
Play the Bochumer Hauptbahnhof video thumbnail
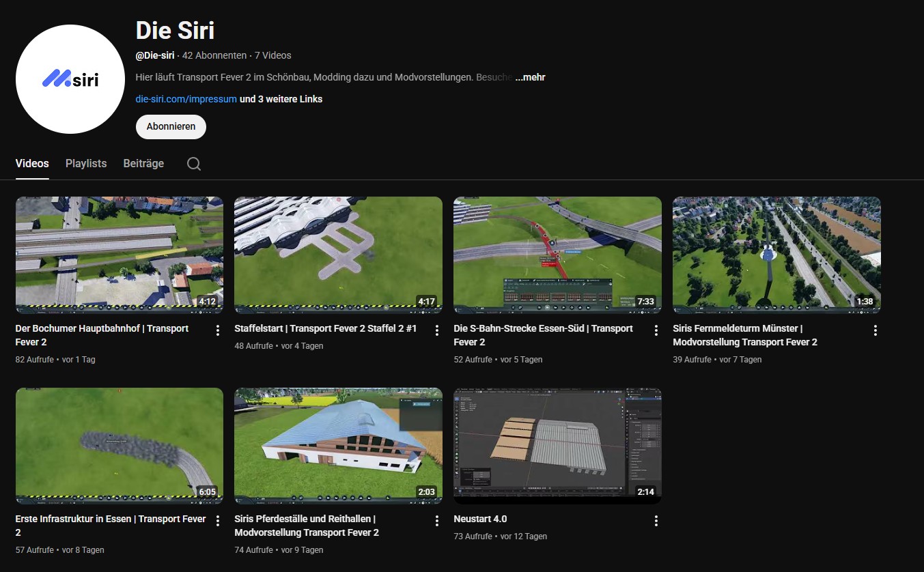[119, 255]
